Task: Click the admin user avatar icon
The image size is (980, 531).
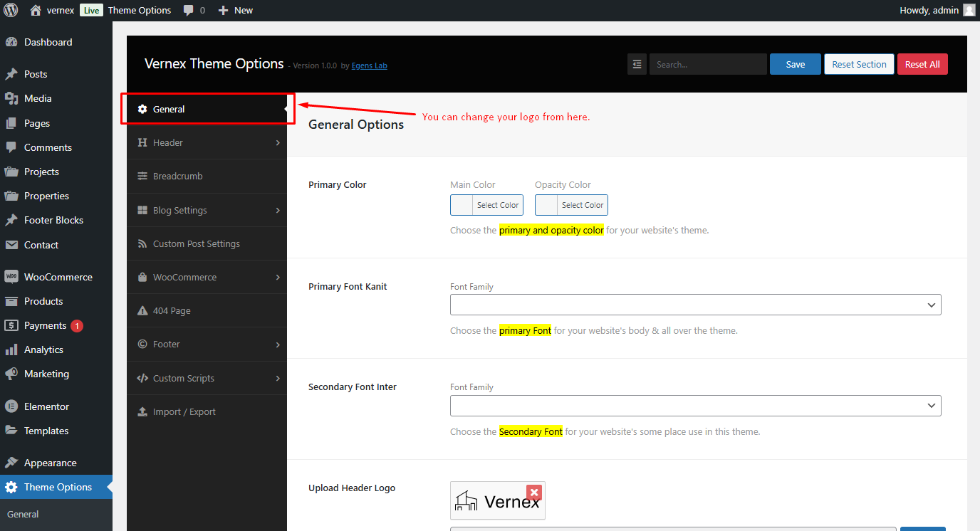Action: (x=969, y=10)
